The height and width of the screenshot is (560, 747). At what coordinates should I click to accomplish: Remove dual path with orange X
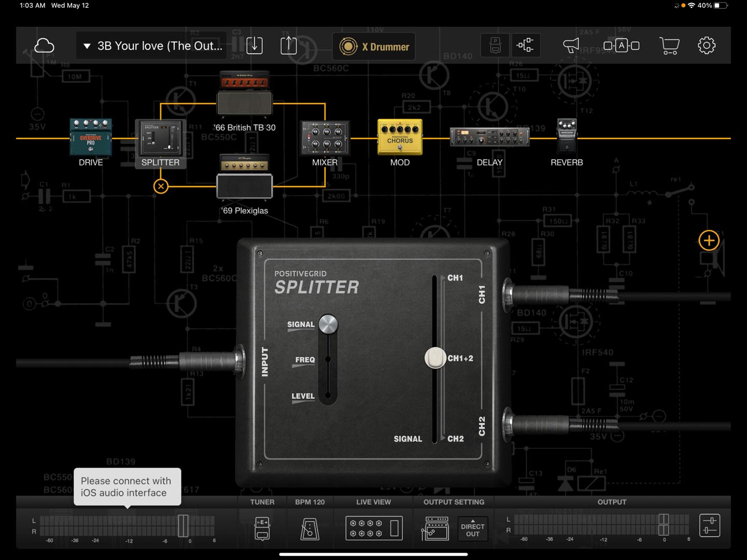161,186
